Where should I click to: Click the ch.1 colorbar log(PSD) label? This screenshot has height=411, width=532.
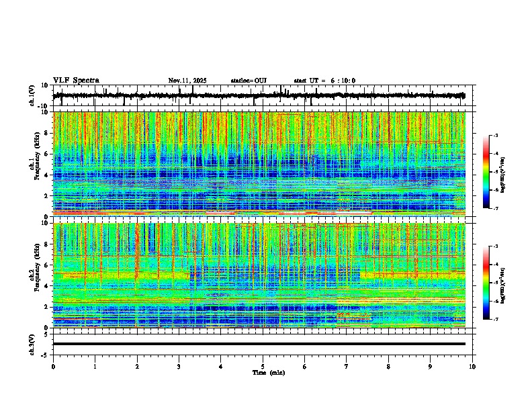(x=503, y=175)
